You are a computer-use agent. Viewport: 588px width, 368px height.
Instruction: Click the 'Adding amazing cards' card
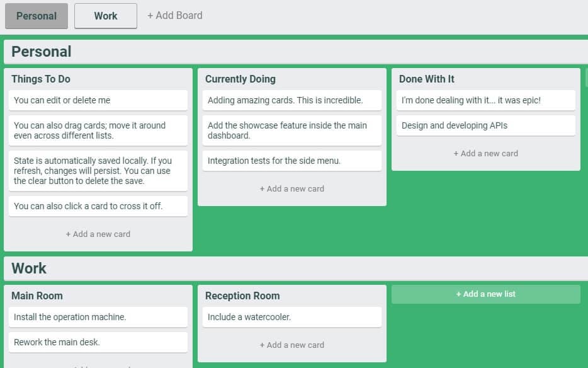[x=292, y=100]
